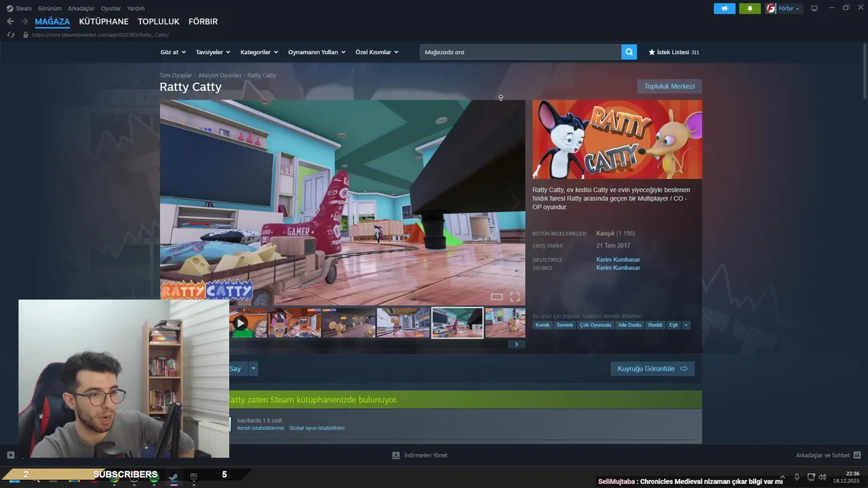Screen dimensions: 868x488
Task: Open the volume icon in system tray
Action: click(x=823, y=477)
